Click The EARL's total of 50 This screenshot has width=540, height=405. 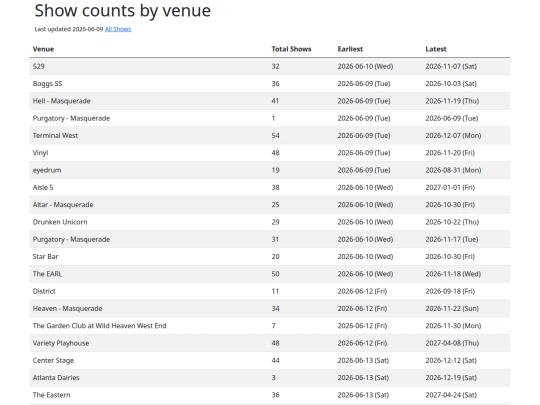click(x=276, y=274)
